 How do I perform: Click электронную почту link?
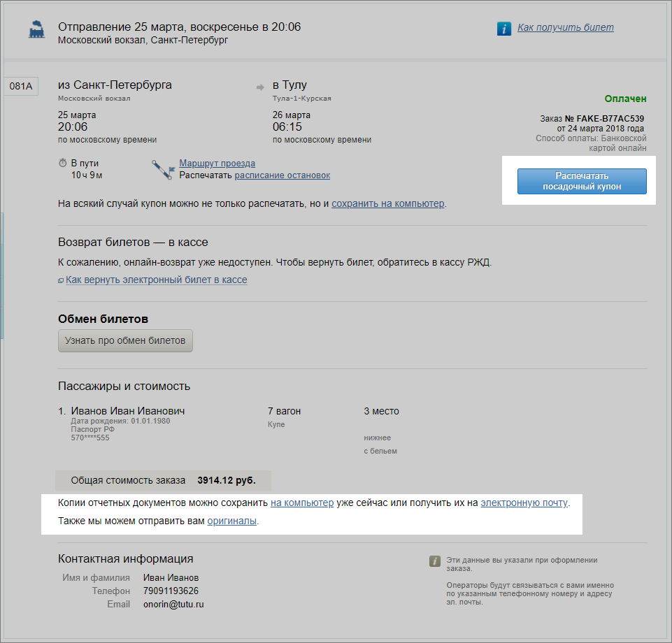click(524, 503)
